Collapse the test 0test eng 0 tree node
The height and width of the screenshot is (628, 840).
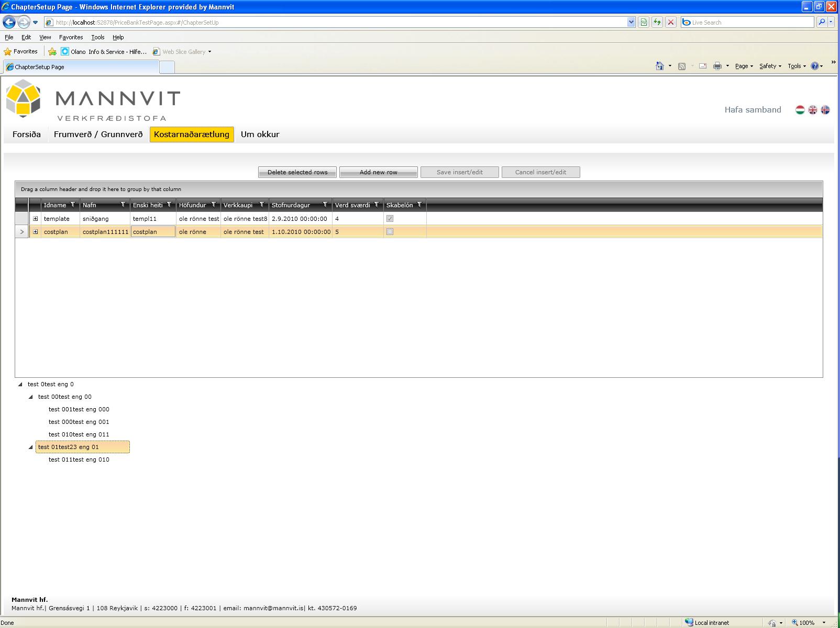click(x=20, y=384)
